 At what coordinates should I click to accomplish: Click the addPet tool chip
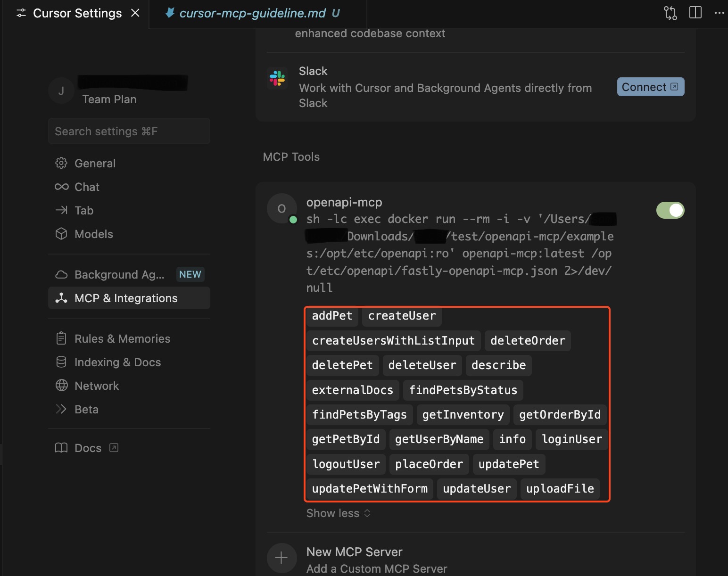[332, 316]
